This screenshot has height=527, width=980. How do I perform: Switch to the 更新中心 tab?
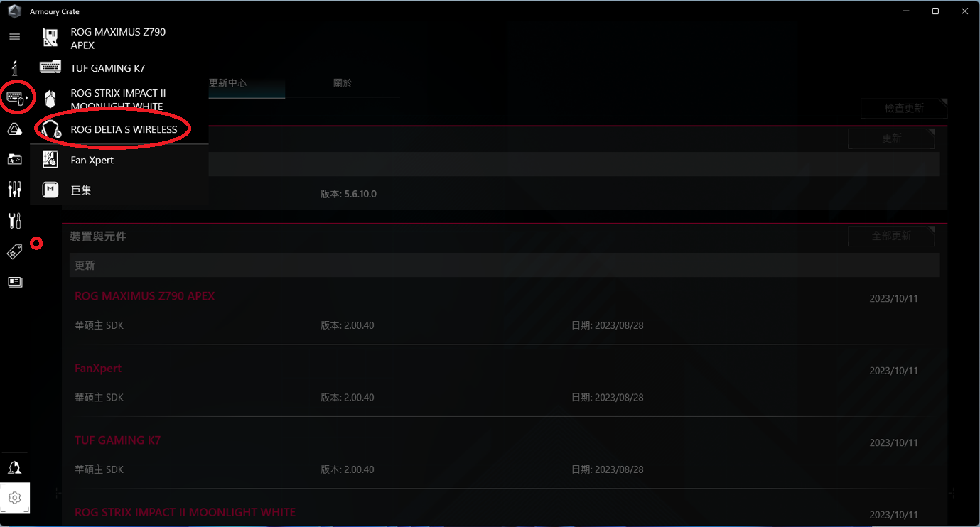(227, 83)
